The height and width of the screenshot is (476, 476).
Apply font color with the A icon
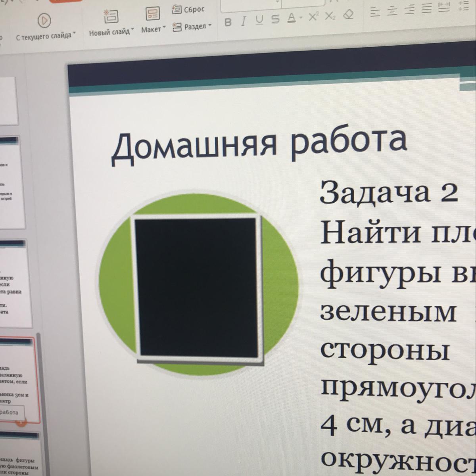[292, 17]
